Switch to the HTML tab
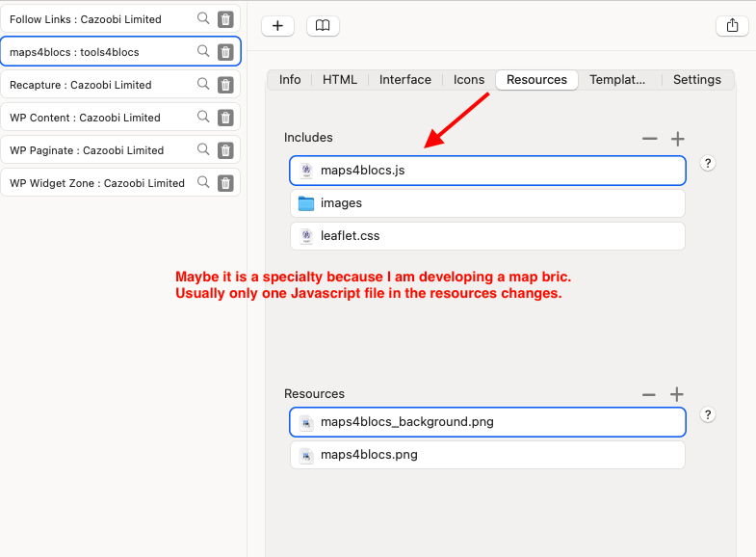Image resolution: width=756 pixels, height=557 pixels. click(339, 80)
